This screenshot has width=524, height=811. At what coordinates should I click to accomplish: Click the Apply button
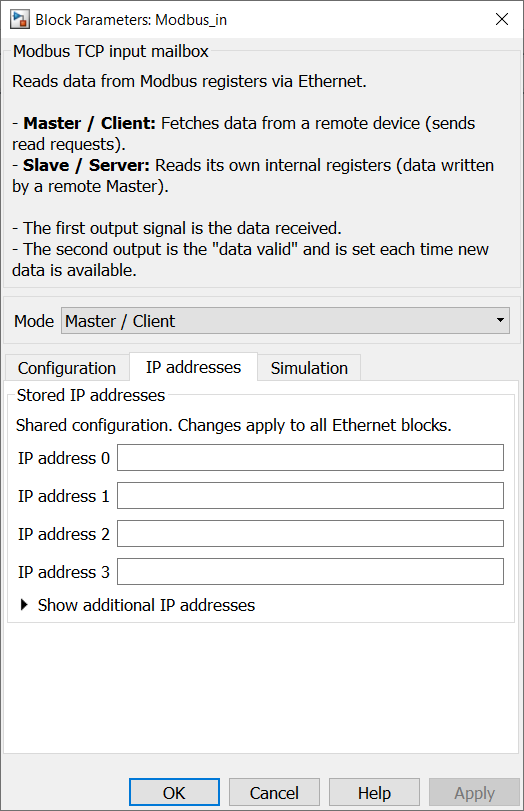474,792
